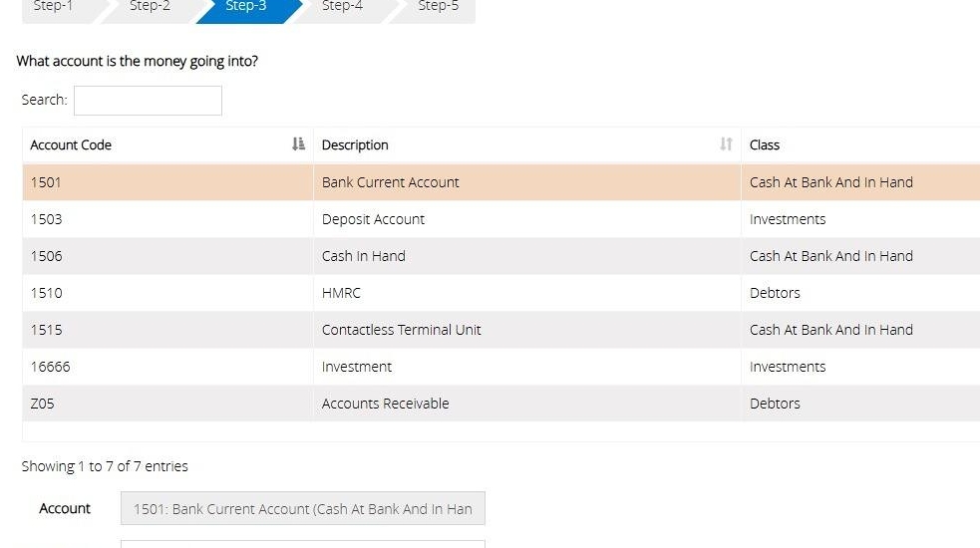Click the Description column sort icon
The image size is (980, 548).
[x=726, y=144]
